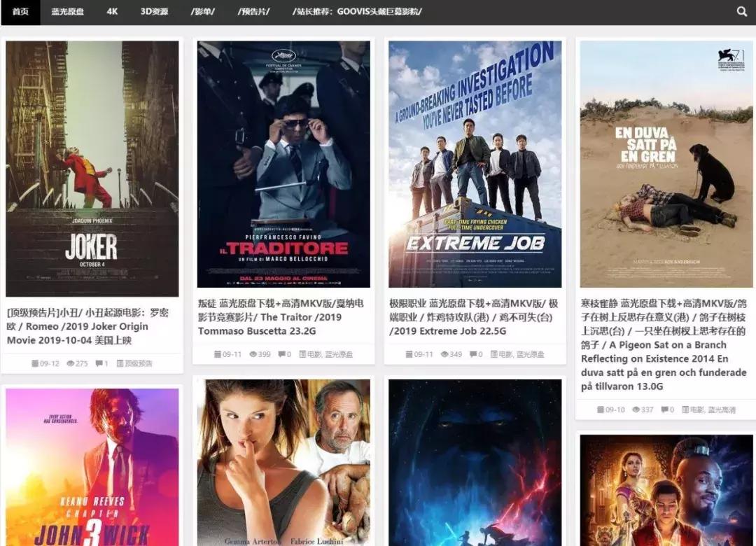Screen dimensions: 756x546
Task: Click the comment bubble icon under The Traitor post
Action: [x=281, y=354]
